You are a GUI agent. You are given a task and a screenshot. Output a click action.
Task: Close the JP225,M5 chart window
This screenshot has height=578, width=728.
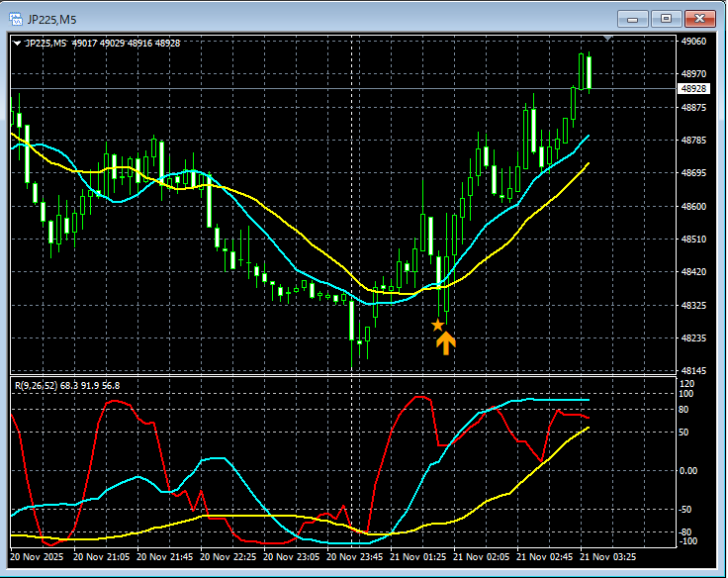click(x=699, y=19)
